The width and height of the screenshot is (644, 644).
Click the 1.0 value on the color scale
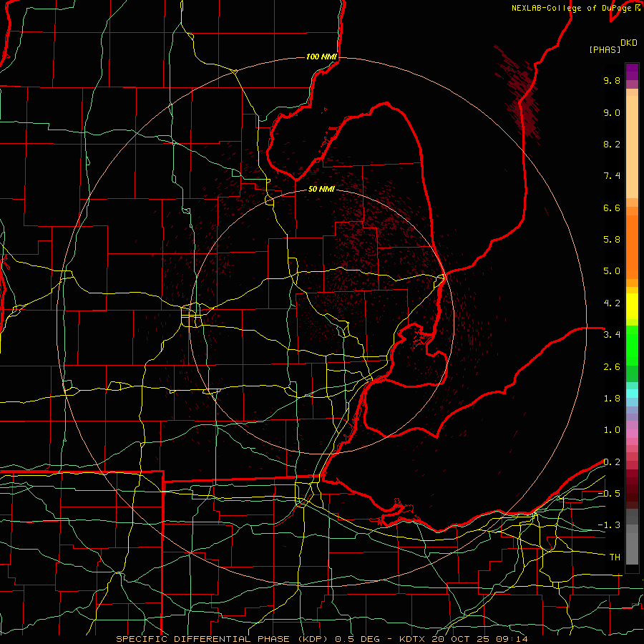tap(612, 430)
